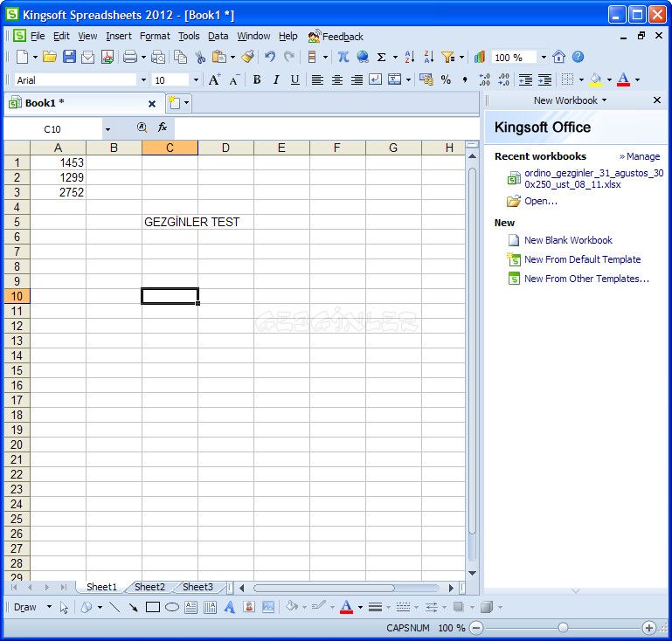Toggle Wrap Text button
This screenshot has height=641, width=672.
coord(376,79)
